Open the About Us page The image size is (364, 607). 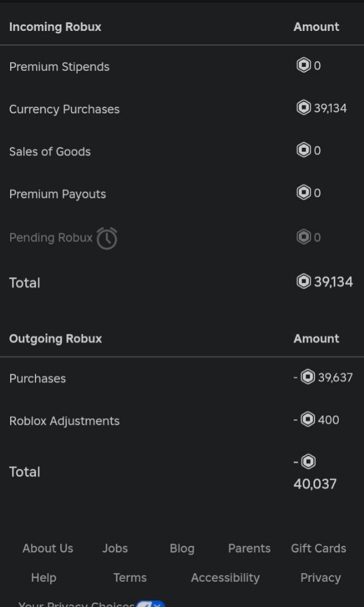point(48,549)
